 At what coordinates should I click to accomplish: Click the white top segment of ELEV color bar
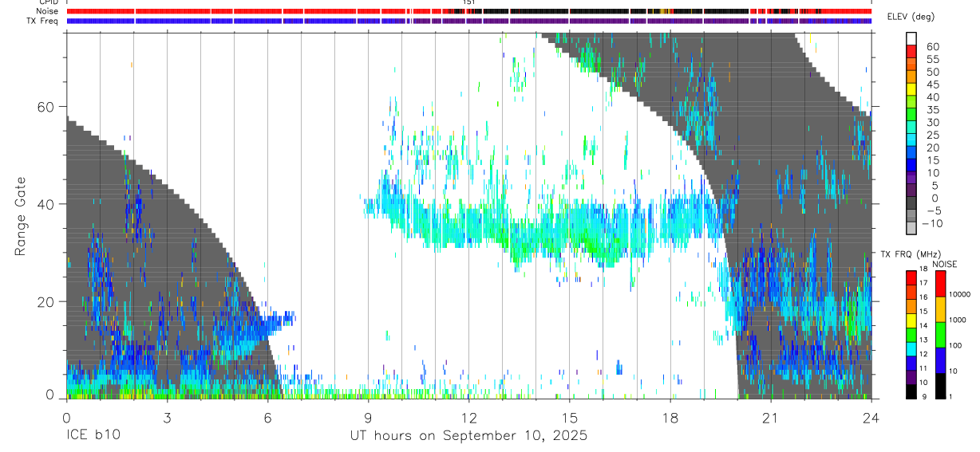tap(911, 39)
